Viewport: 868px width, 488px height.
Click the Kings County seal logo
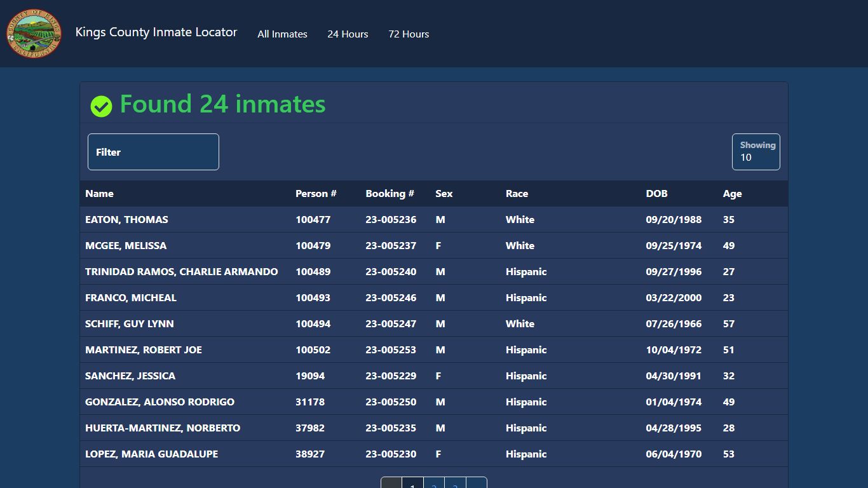[34, 33]
